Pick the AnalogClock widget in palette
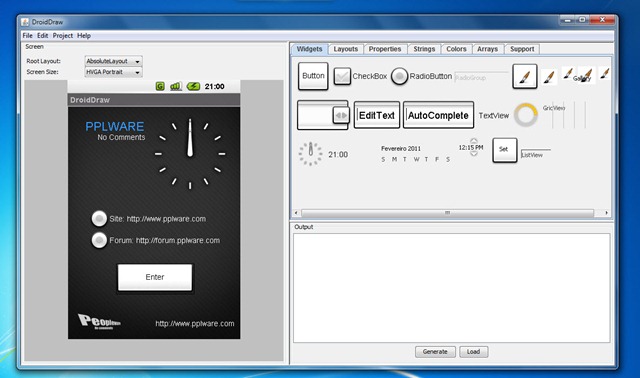 [x=310, y=154]
